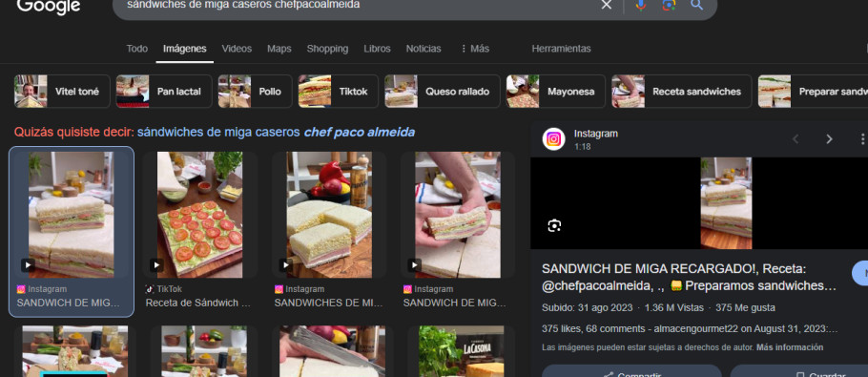This screenshot has height=377, width=868.
Task: Select the Vitel toné filter chip
Action: [x=62, y=92]
